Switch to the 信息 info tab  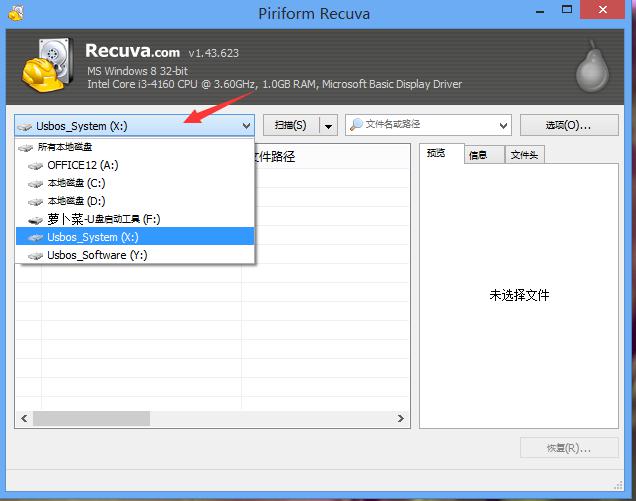(484, 155)
